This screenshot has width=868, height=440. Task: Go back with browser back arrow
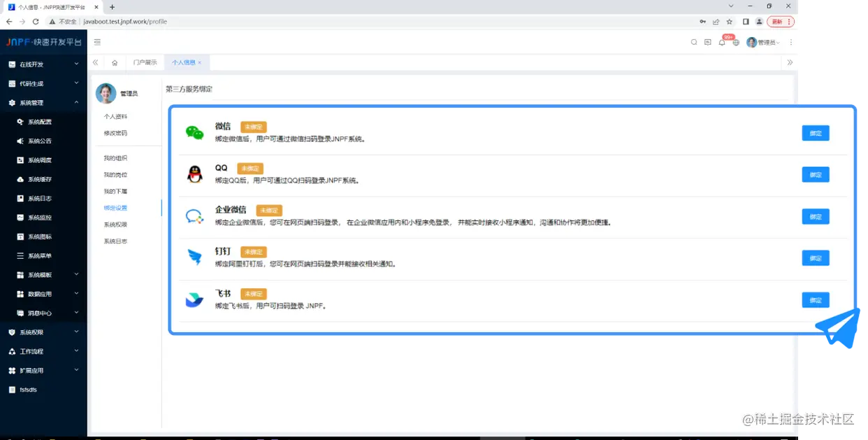[9, 22]
